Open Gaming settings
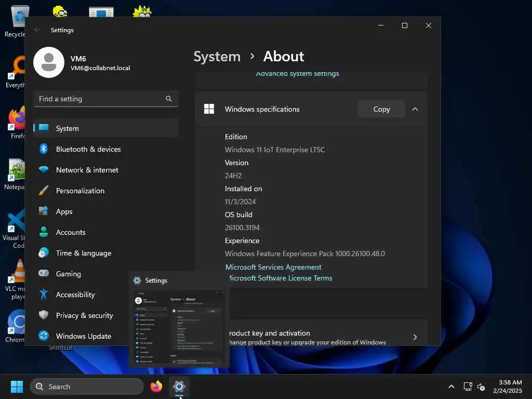 tap(82, 273)
